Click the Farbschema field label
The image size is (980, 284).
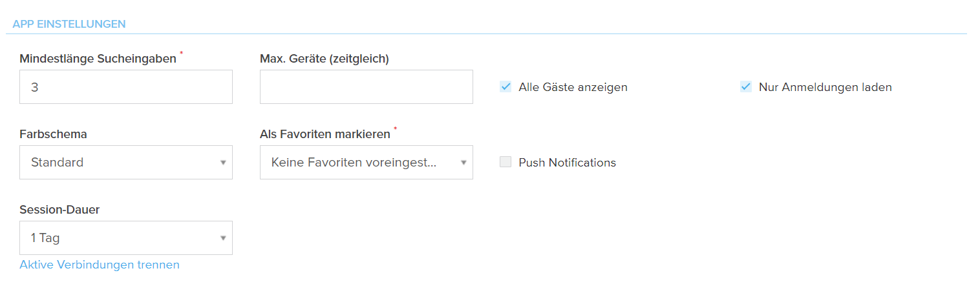(x=53, y=134)
